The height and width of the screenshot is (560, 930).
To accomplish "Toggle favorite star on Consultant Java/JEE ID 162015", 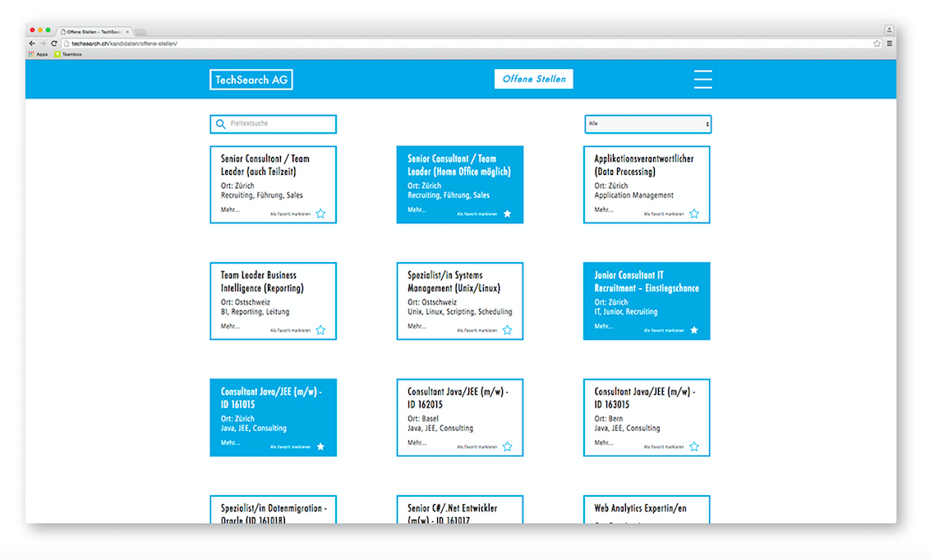I will 507,447.
